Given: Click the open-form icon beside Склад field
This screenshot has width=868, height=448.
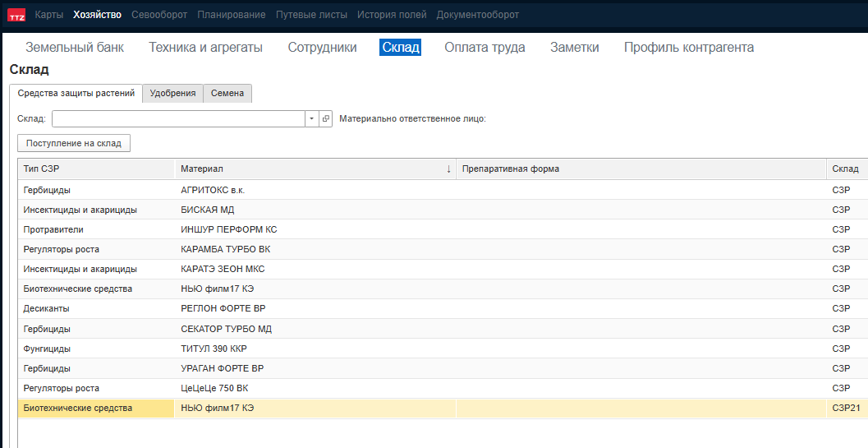Looking at the screenshot, I should (325, 119).
